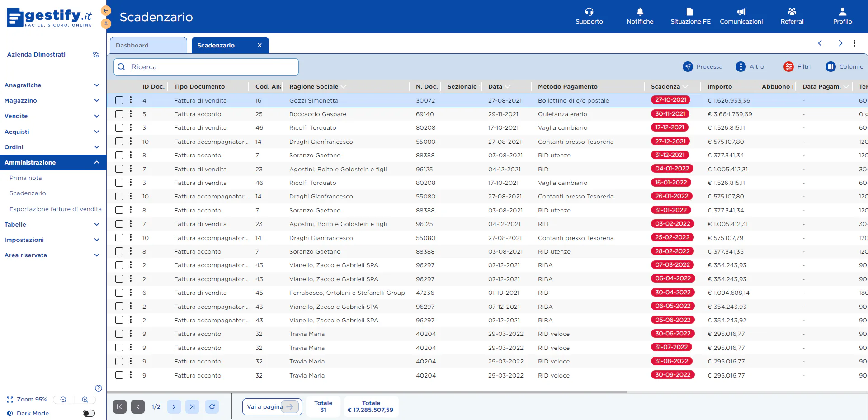Check the box for Boccaccio Gaspare row

click(x=119, y=114)
